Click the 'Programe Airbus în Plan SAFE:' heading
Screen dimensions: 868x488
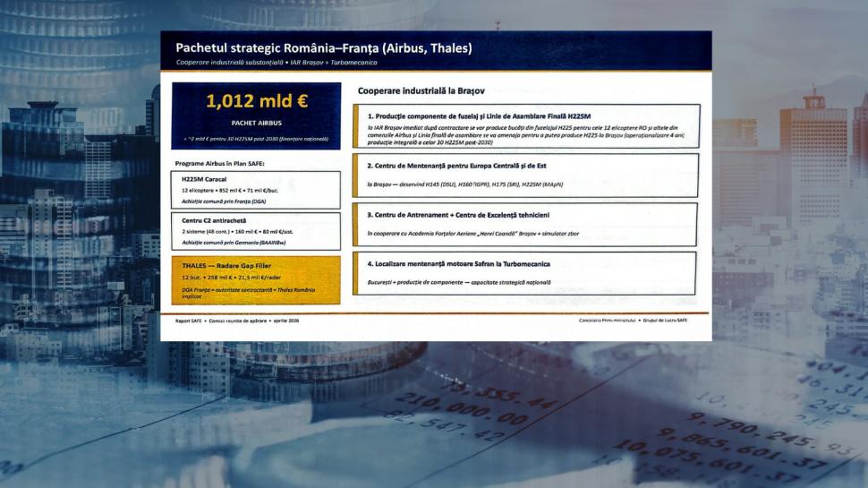coord(220,163)
